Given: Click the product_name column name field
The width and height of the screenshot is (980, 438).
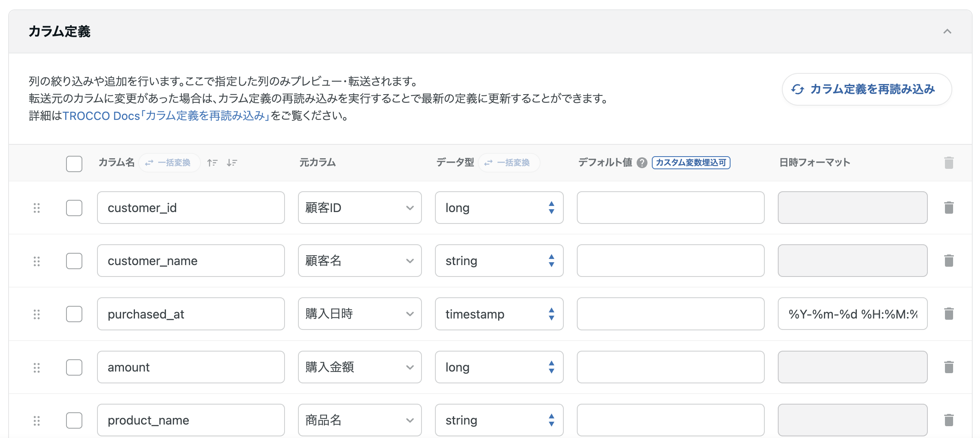Looking at the screenshot, I should pyautogui.click(x=191, y=420).
